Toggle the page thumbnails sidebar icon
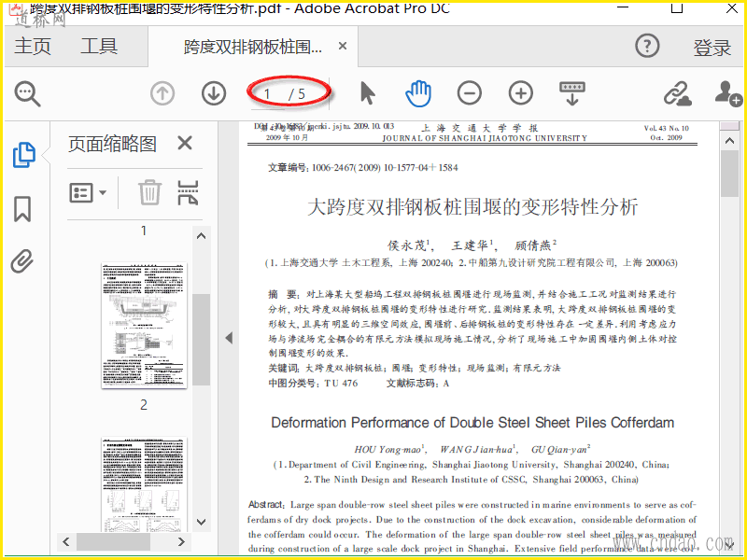 tap(23, 155)
